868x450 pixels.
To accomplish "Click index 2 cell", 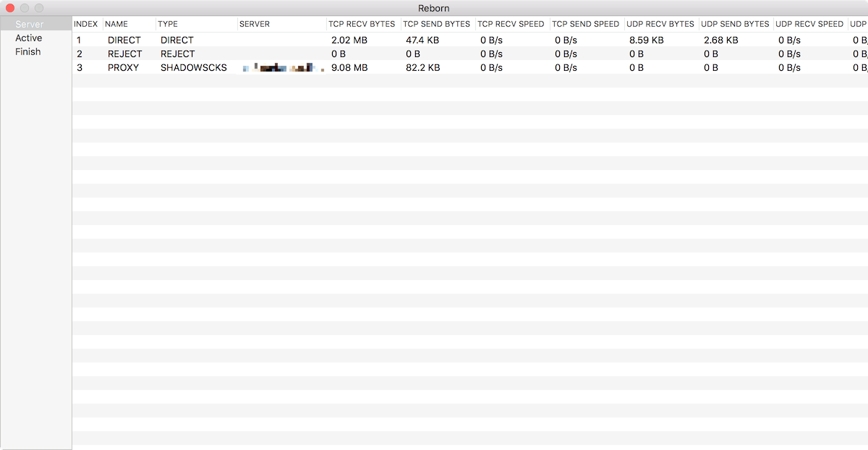I will 80,54.
